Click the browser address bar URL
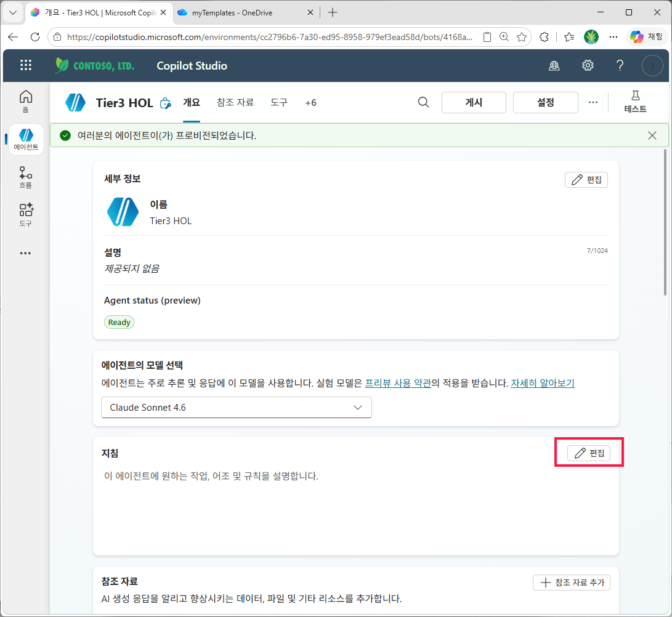 tap(270, 38)
